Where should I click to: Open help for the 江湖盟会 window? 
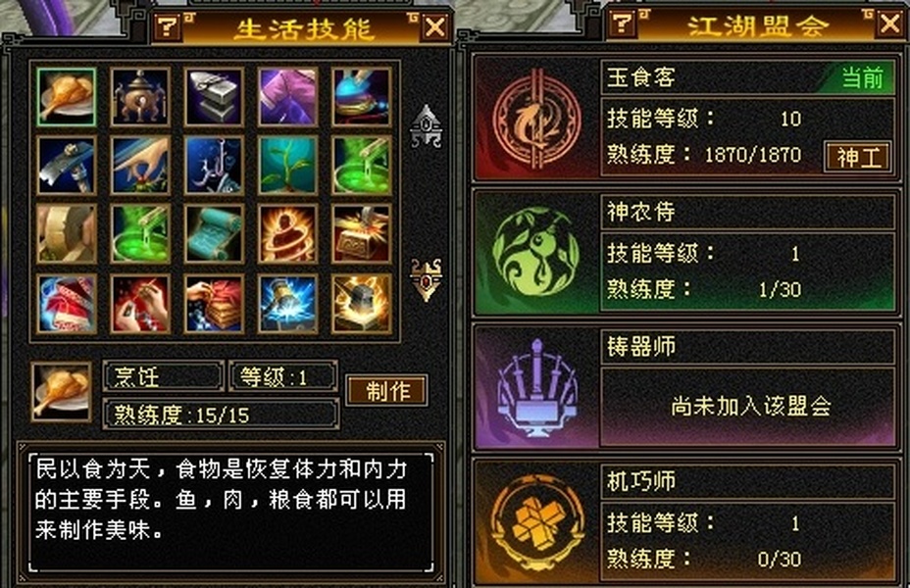pos(623,24)
